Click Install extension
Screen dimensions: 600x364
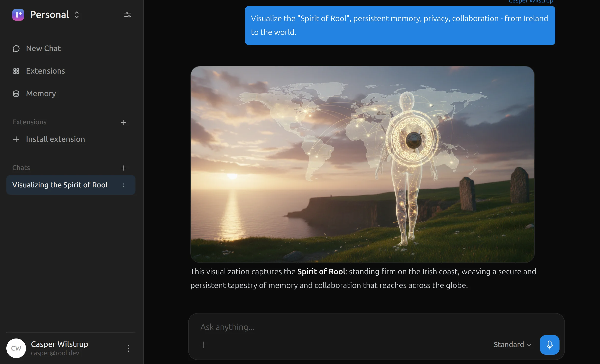55,139
